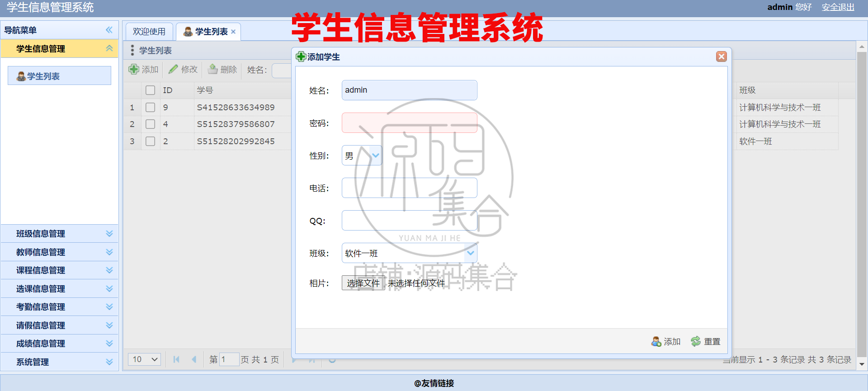Click the scrollbar down arrow

[862, 364]
